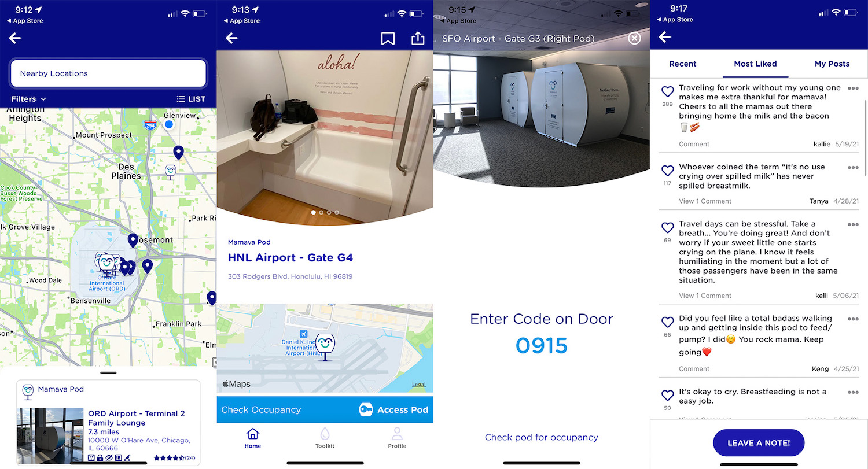868x469 pixels.
Task: Like kallie's note with the heart icon
Action: 668,91
